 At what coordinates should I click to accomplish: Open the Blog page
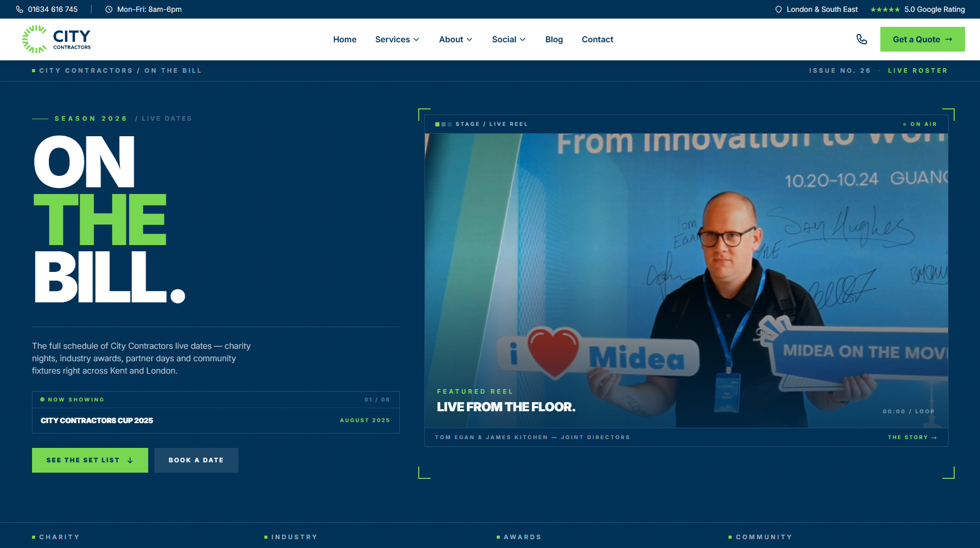tap(554, 39)
